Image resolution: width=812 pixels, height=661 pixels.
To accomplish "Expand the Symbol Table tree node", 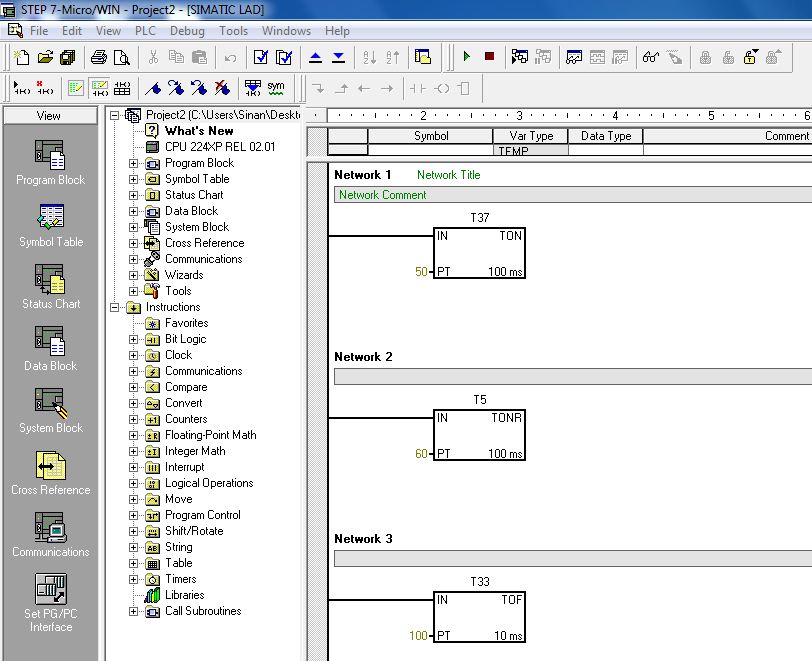I will (133, 179).
